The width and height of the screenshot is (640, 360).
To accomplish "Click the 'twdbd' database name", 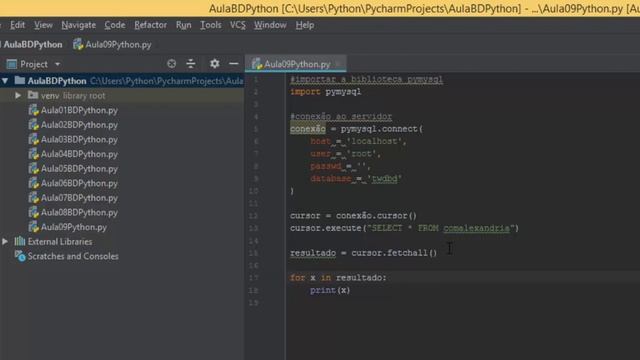I will click(384, 179).
